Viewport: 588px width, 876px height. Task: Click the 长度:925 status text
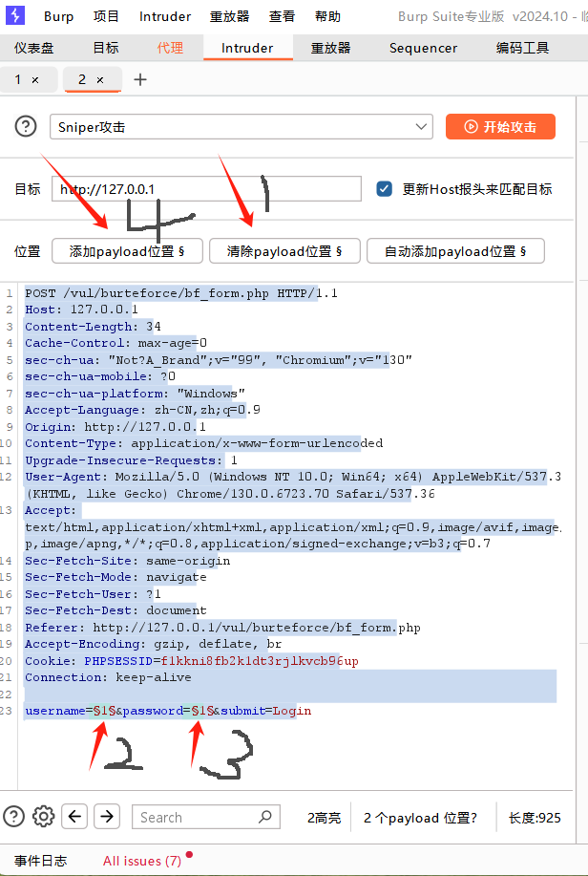coord(535,818)
